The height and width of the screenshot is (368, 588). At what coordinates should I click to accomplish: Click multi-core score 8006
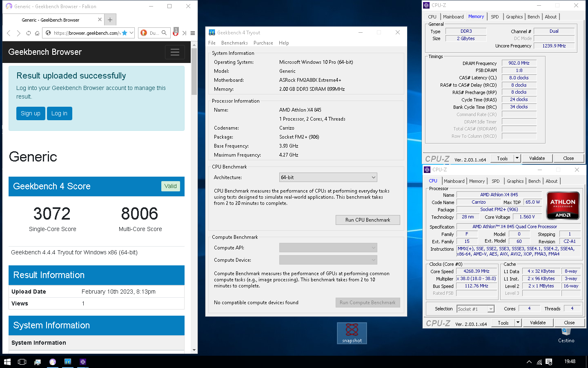tap(140, 213)
